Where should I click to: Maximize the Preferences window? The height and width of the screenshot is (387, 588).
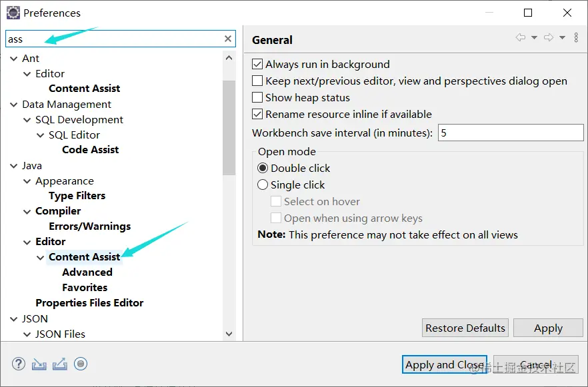click(528, 13)
